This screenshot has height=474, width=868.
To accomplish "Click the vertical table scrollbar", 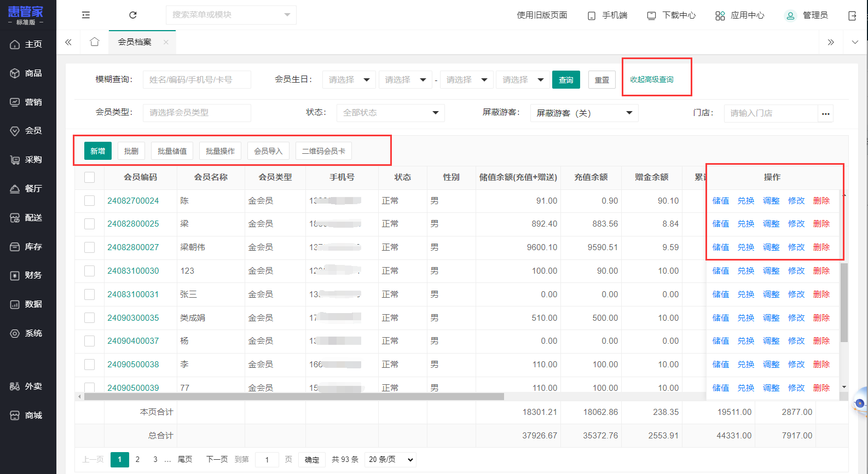I will [x=844, y=302].
